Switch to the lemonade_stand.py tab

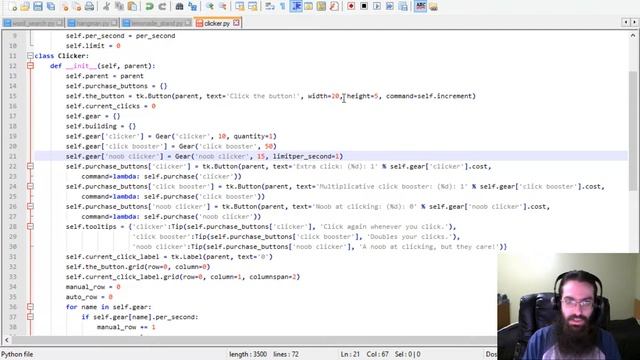pos(157,23)
